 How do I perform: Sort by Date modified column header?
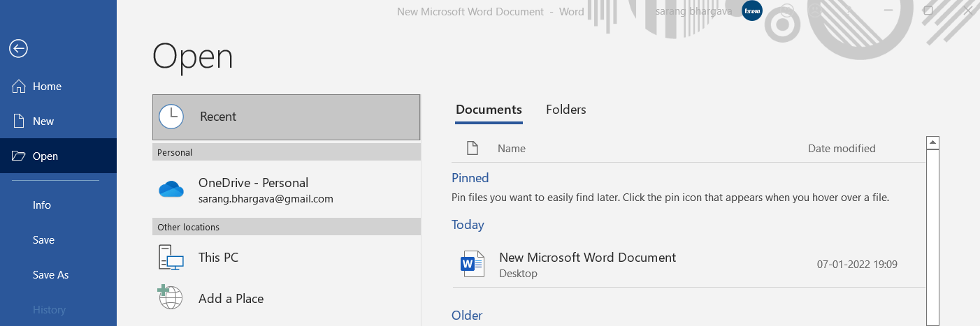tap(842, 149)
